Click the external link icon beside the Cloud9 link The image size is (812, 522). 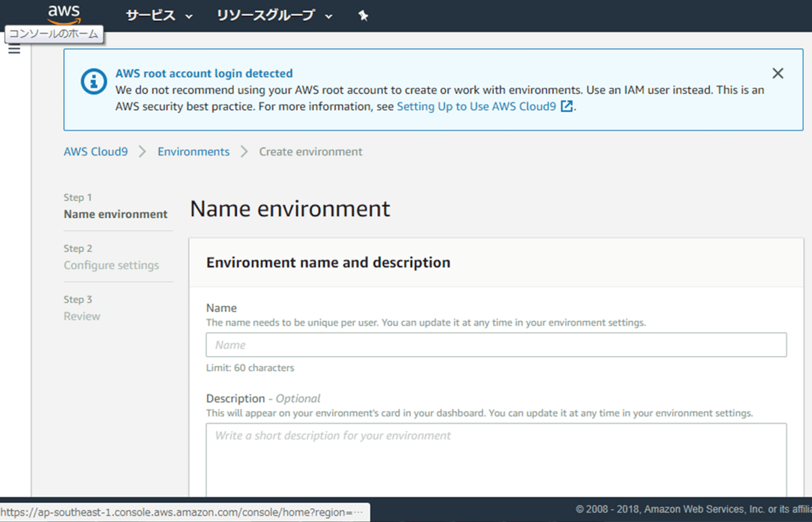click(567, 106)
